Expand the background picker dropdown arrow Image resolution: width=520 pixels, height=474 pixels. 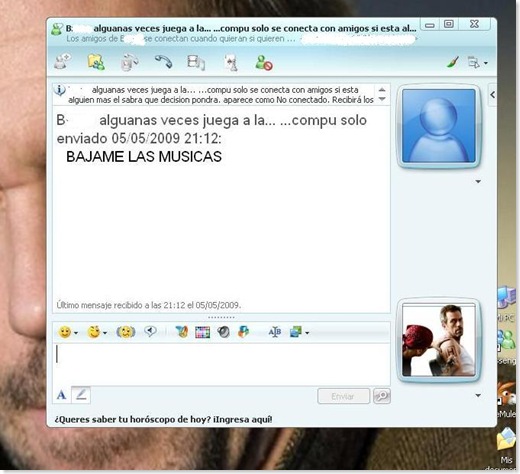pyautogui.click(x=307, y=333)
